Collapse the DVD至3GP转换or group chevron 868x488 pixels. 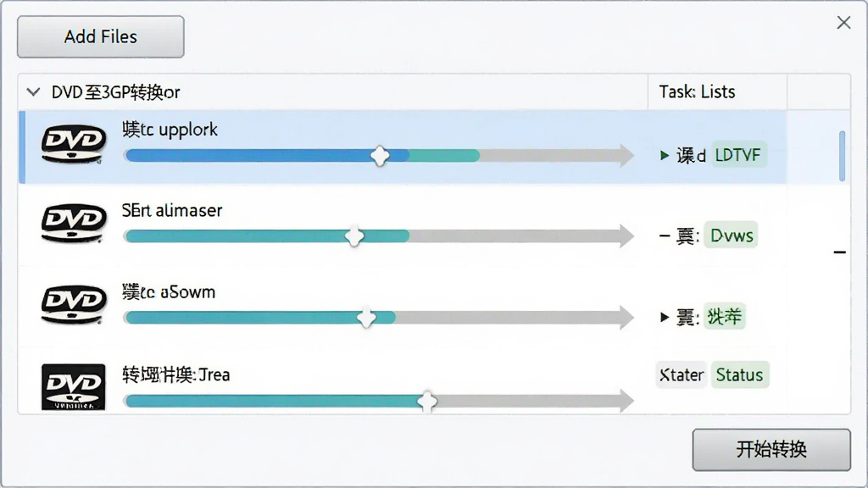pyautogui.click(x=33, y=91)
